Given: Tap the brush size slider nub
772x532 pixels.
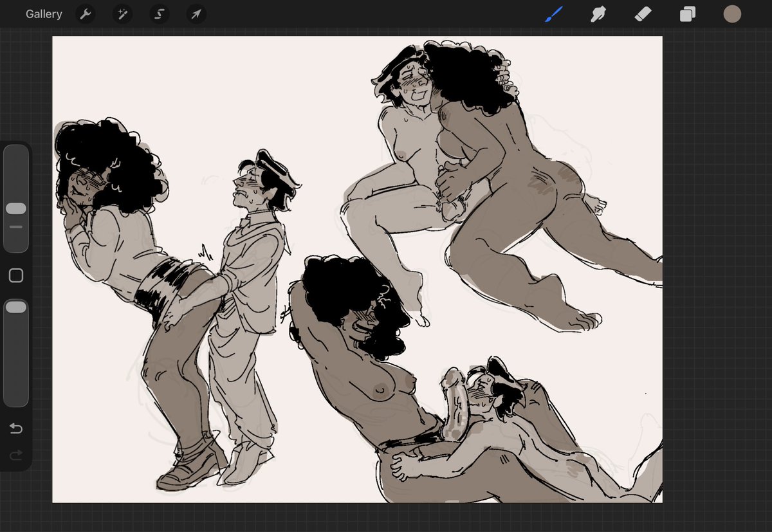Looking at the screenshot, I should pos(15,208).
